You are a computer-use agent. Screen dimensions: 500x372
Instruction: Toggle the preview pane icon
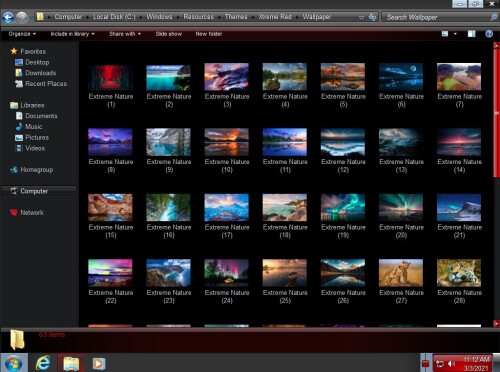point(471,34)
